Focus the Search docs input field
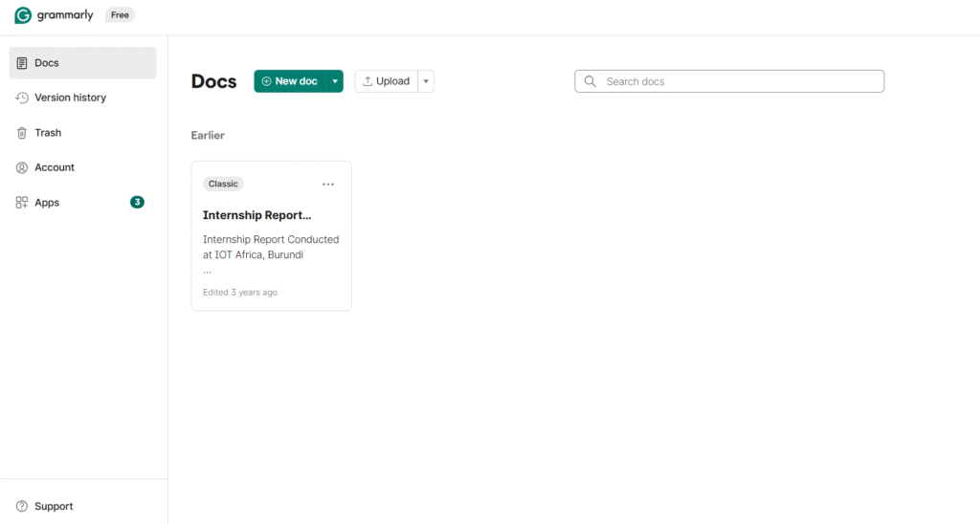Screen dimensions: 980x524 [739, 81]
